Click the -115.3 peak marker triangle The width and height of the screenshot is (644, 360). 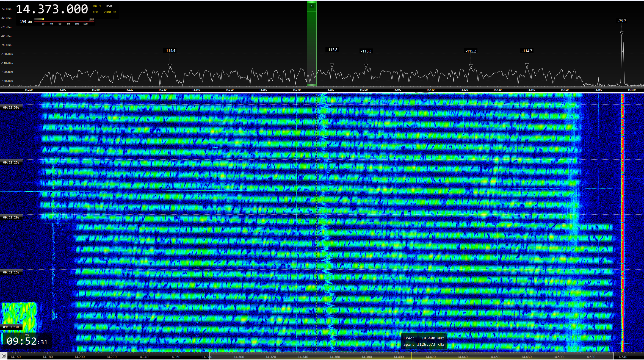click(366, 66)
